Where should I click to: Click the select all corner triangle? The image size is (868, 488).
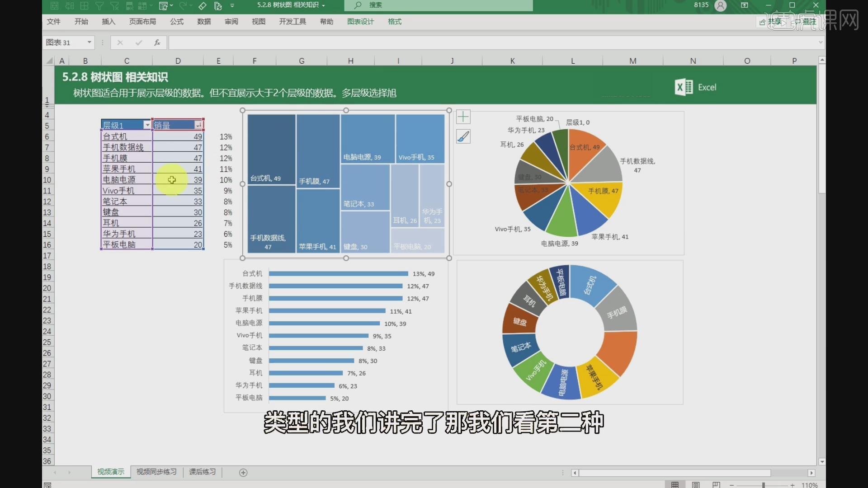pyautogui.click(x=50, y=61)
